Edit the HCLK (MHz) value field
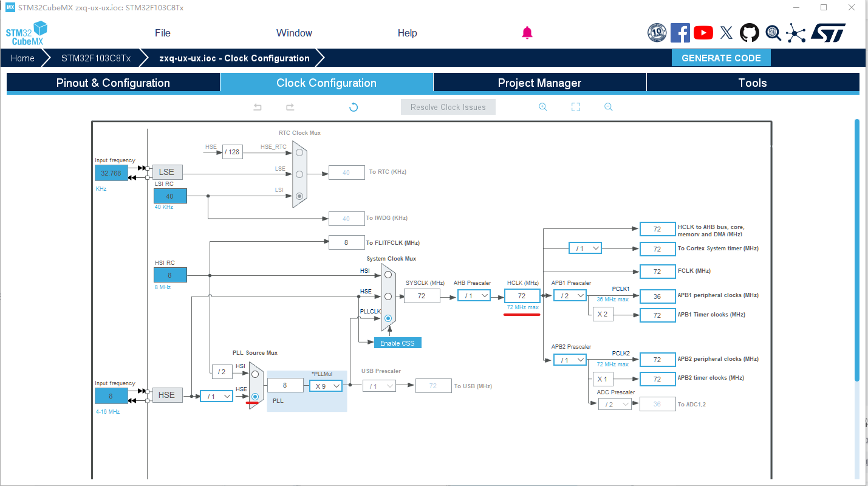 (522, 296)
